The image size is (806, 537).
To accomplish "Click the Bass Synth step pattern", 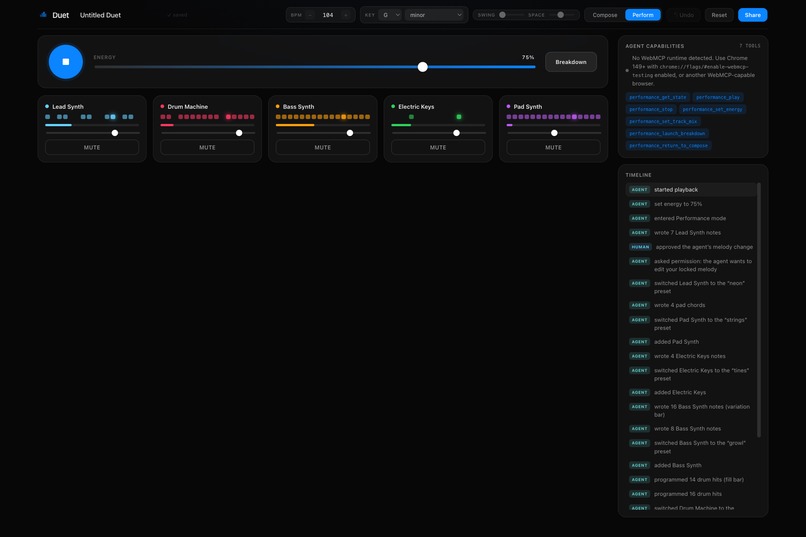I will click(x=323, y=117).
